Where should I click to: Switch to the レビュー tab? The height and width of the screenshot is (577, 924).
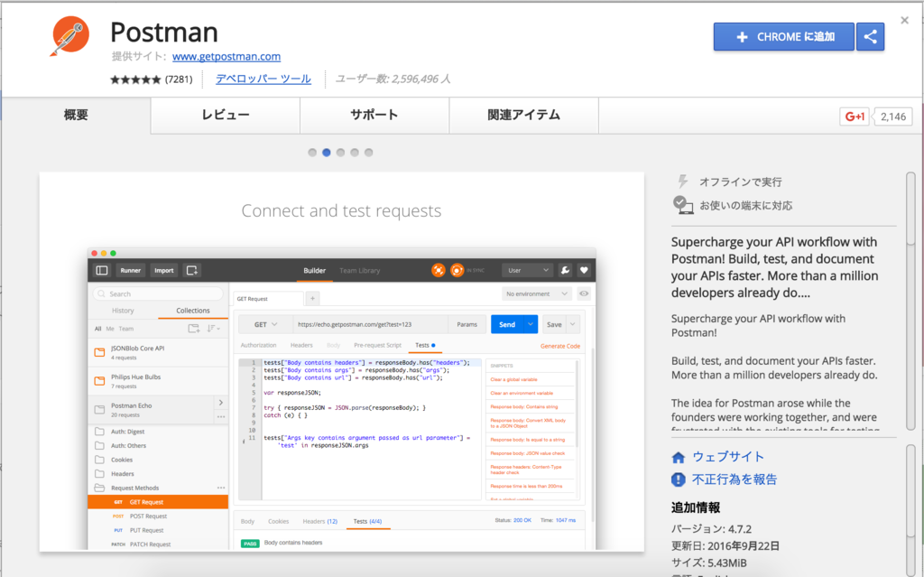(x=225, y=115)
